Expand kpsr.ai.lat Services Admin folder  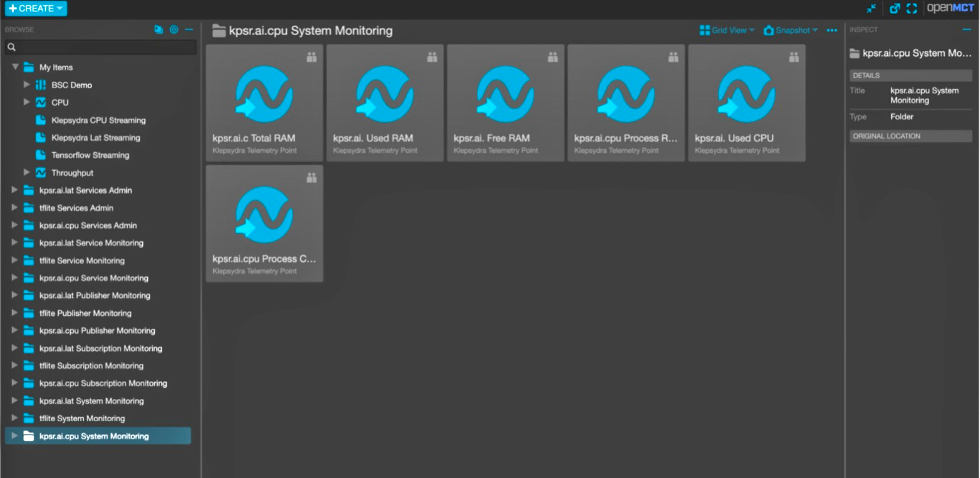tap(15, 190)
